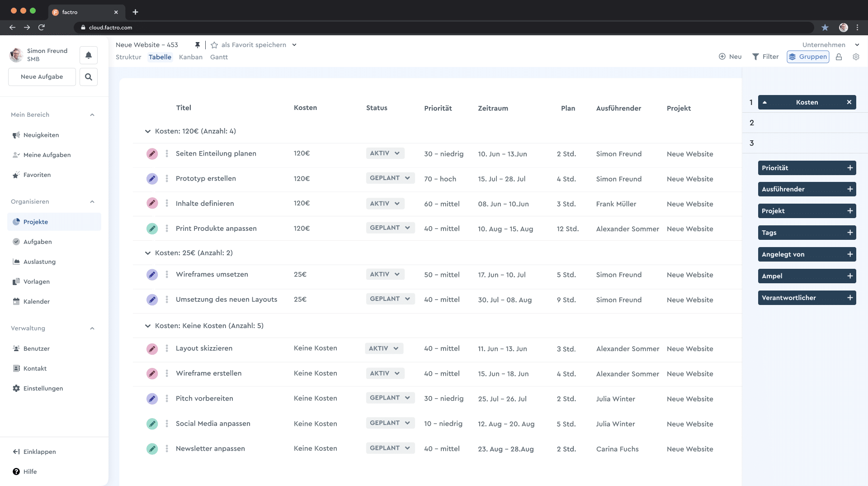This screenshot has width=868, height=486.
Task: Click pencil icon for Inhalte definieren
Action: pos(152,204)
